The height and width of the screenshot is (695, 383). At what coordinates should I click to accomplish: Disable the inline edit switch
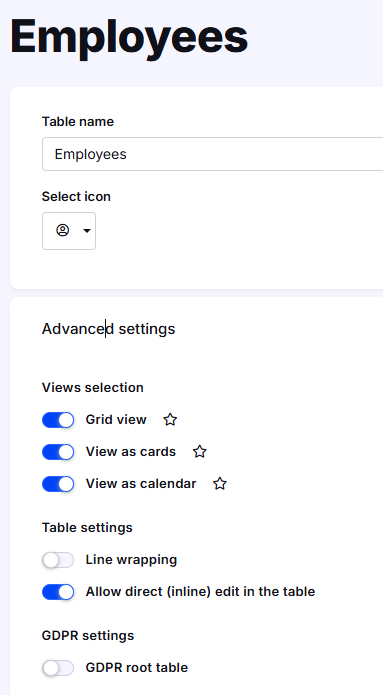(x=58, y=592)
